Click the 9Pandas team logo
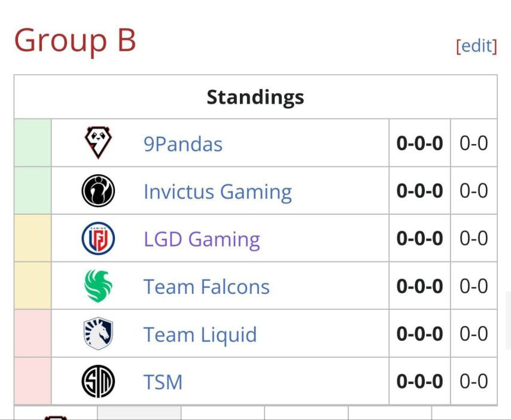This screenshot has width=511, height=420. 98,143
